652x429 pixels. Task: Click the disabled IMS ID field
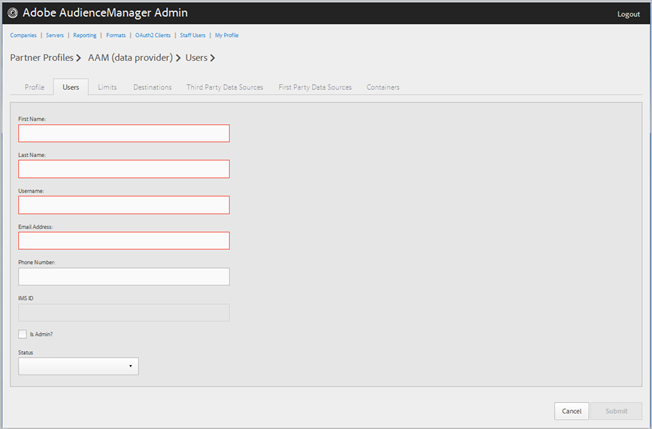click(x=124, y=313)
